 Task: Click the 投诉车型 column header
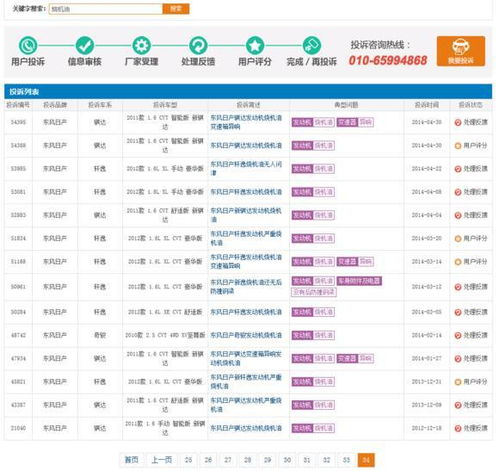165,105
